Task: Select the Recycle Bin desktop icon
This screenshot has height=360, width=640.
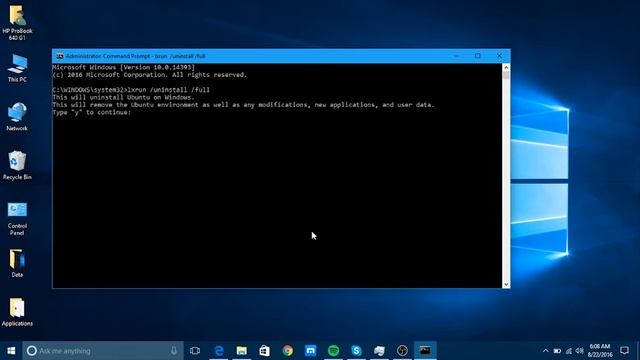Action: [17, 166]
